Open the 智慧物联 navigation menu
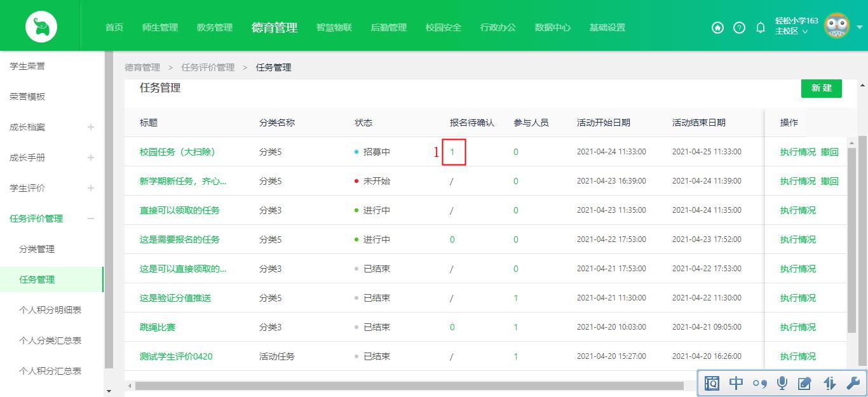The height and width of the screenshot is (397, 868). (x=334, y=27)
